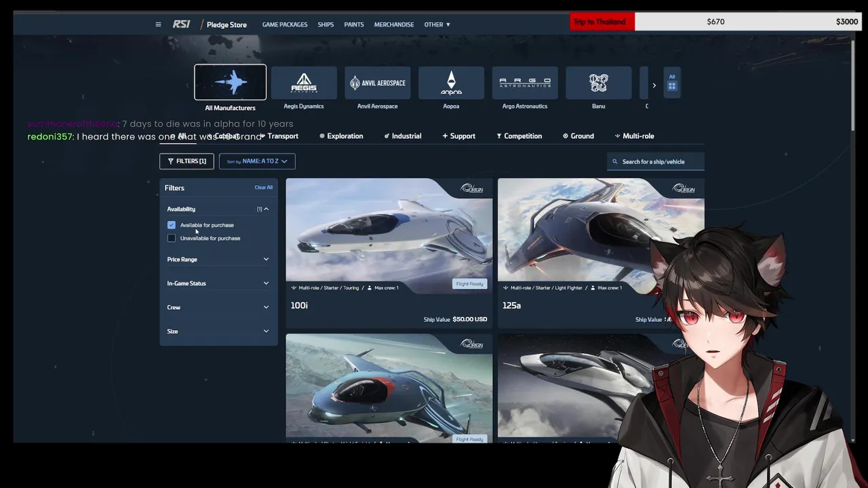Click the filter funnel icon

(171, 161)
